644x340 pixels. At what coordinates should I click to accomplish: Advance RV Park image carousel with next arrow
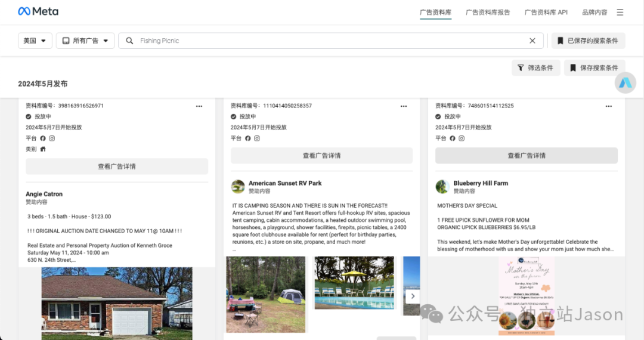(413, 296)
